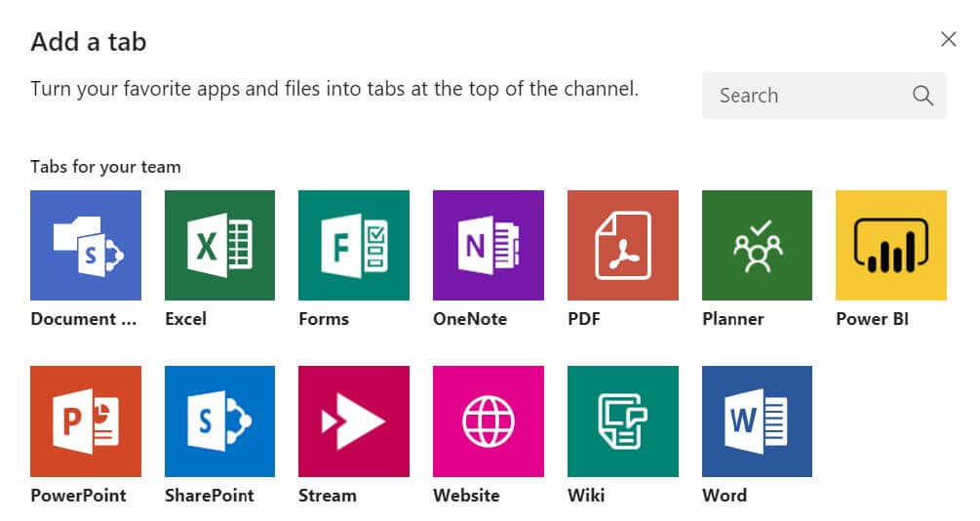This screenshot has height=521, width=980.
Task: Pick the Wiki app icon
Action: pos(623,421)
